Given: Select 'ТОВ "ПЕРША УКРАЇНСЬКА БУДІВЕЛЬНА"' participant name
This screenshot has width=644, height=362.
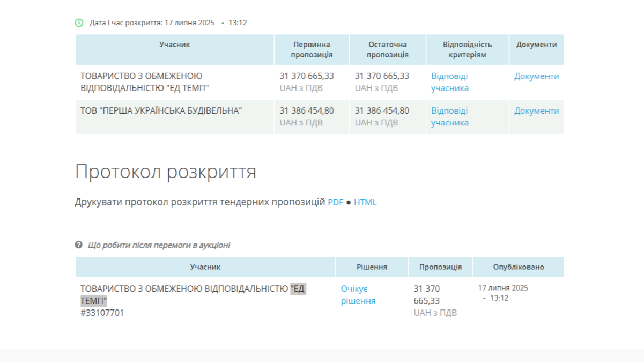Looking at the screenshot, I should point(161,111).
